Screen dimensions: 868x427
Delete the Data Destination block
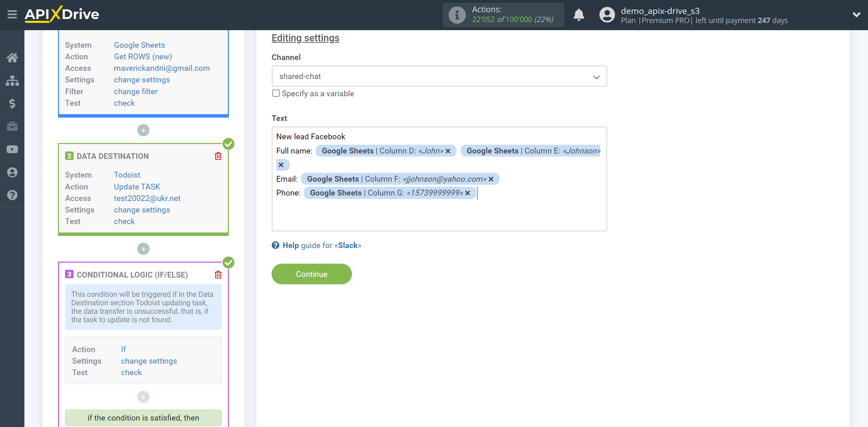pos(218,156)
